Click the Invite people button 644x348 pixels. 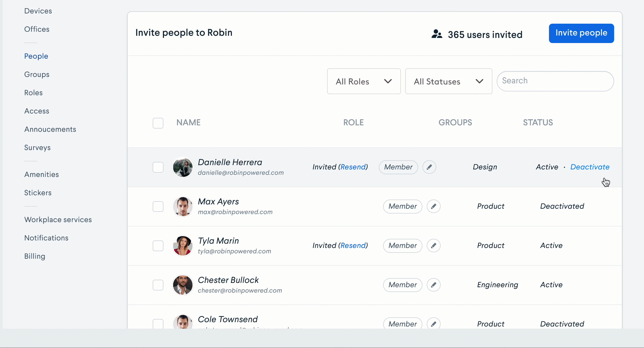582,33
